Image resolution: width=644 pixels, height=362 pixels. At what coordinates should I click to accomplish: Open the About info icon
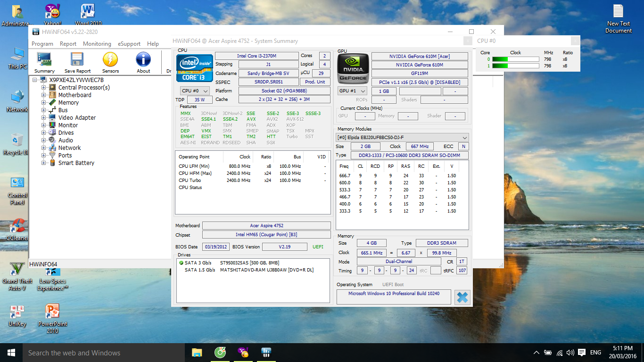coord(143,62)
